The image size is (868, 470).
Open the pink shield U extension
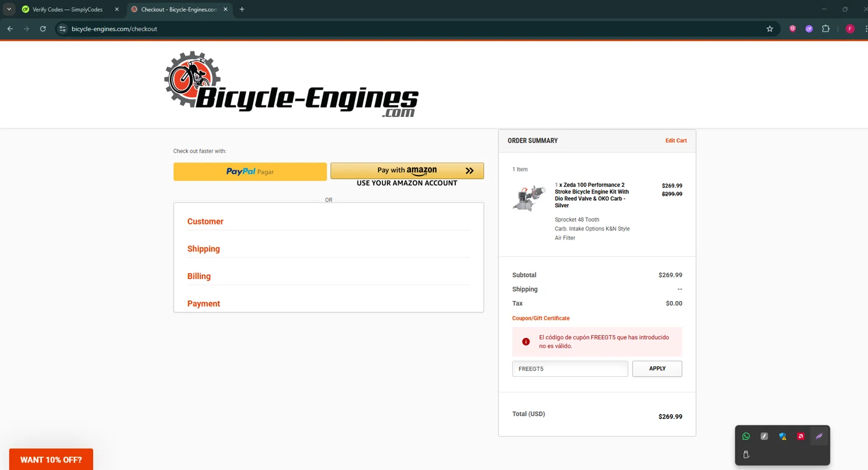click(x=793, y=28)
